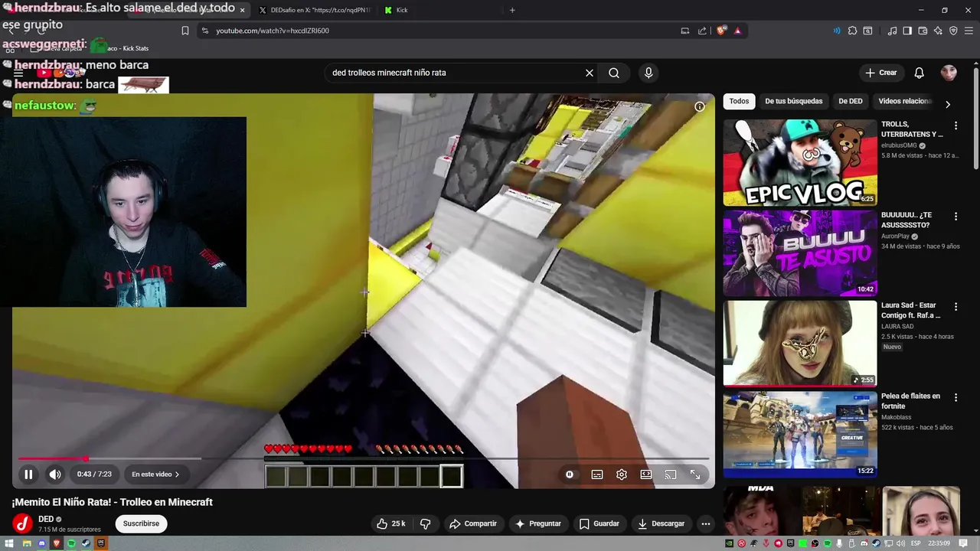Image resolution: width=980 pixels, height=551 pixels.
Task: Save video with Guardar
Action: [599, 523]
